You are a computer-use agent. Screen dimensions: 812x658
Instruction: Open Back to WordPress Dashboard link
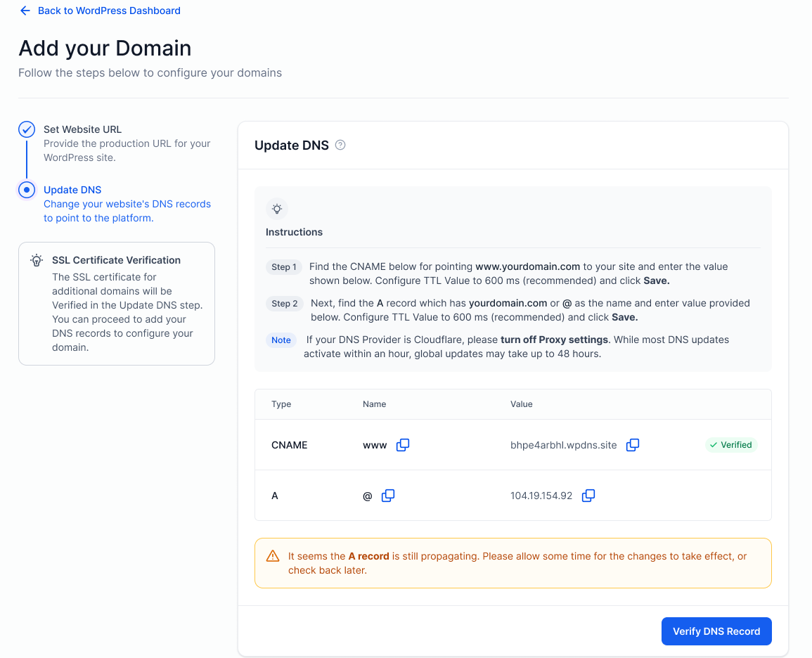[x=109, y=11]
